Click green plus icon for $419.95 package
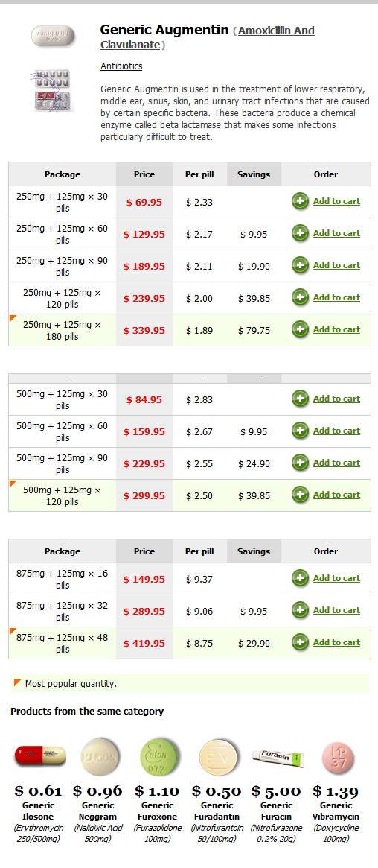Image resolution: width=378 pixels, height=868 pixels. pyautogui.click(x=300, y=643)
